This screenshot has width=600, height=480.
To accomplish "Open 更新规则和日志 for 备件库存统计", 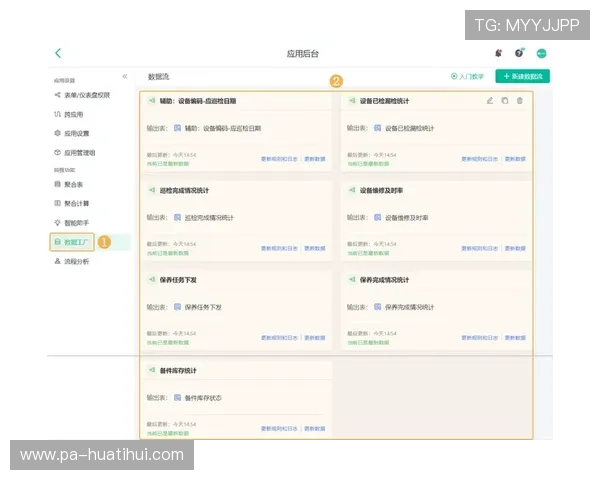I will click(279, 428).
